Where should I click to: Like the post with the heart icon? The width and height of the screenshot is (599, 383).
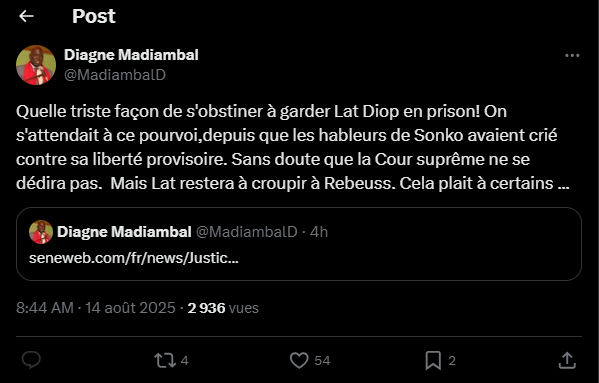[x=299, y=360]
